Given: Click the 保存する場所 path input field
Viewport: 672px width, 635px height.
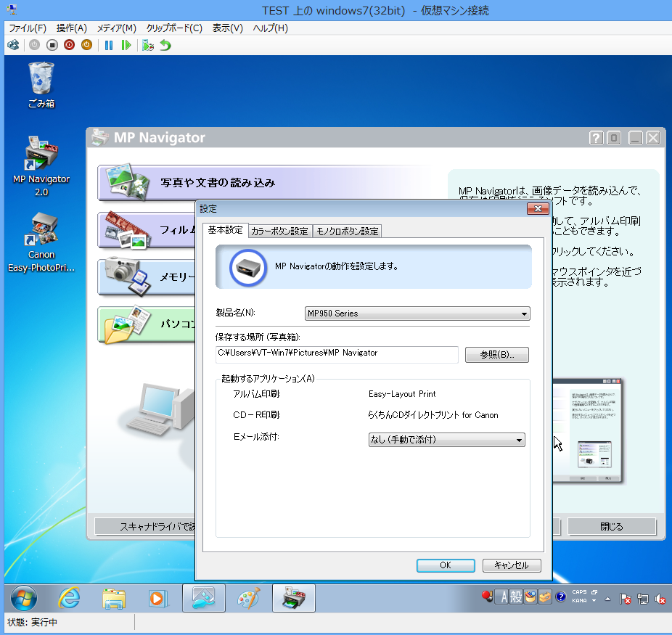Looking at the screenshot, I should [337, 354].
